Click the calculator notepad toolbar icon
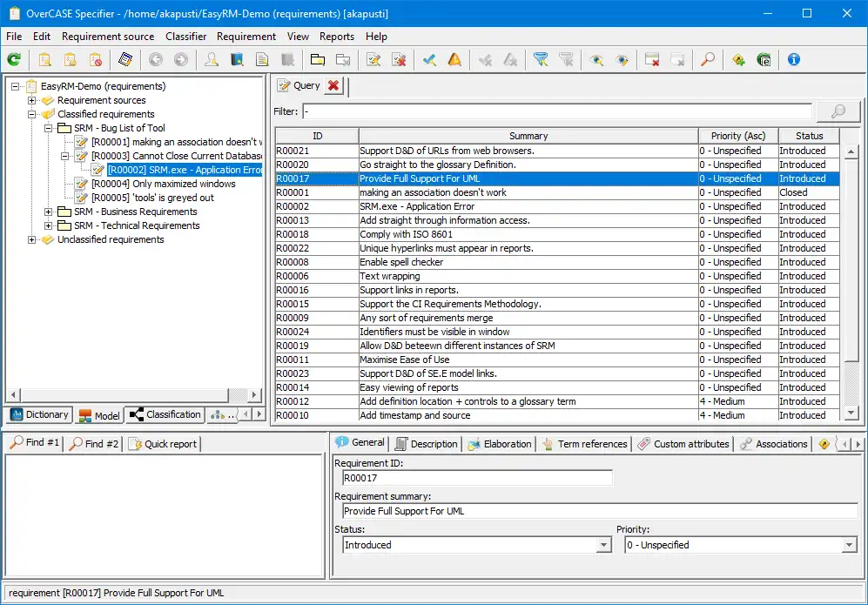 (x=125, y=60)
